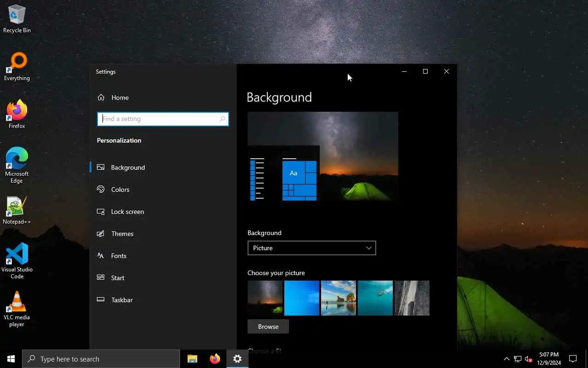The width and height of the screenshot is (588, 368).
Task: Click the Lock screen monitor icon
Action: click(x=101, y=212)
